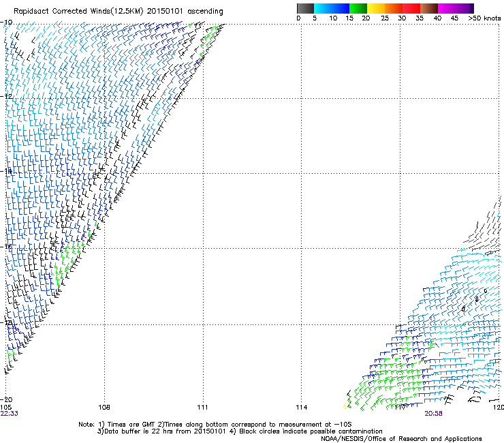The width and height of the screenshot is (504, 443).
Task: Click the brown 35-40 knots legend swatch
Action: point(429,8)
